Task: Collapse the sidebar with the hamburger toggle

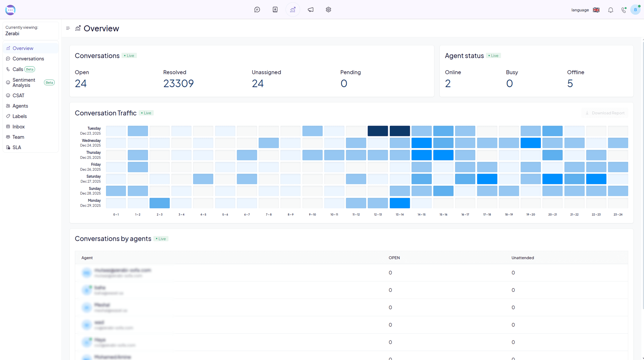Action: click(68, 28)
